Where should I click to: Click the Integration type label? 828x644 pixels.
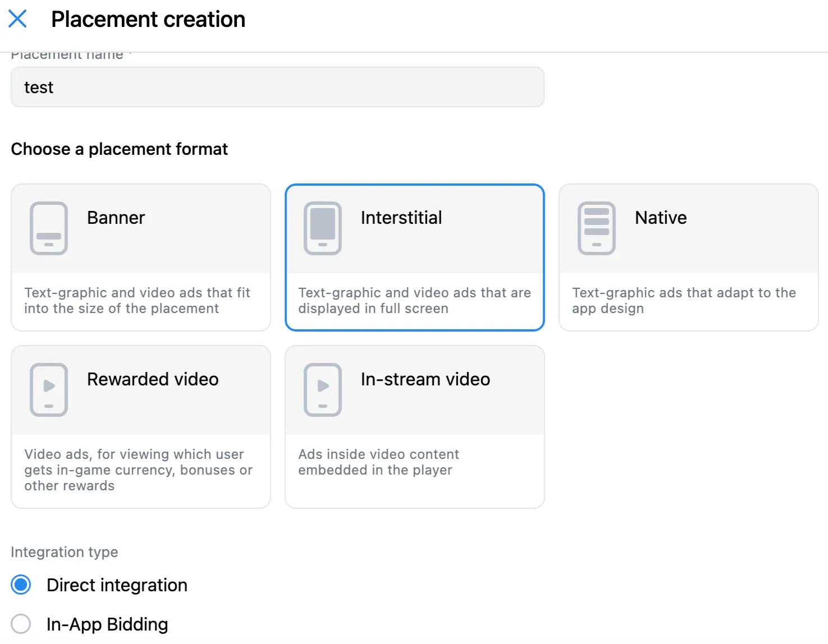pos(64,552)
